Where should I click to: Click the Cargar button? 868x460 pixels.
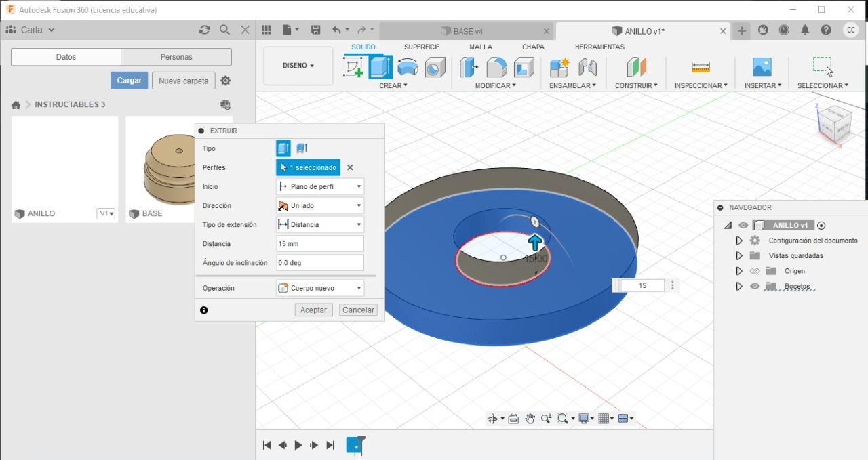point(129,81)
